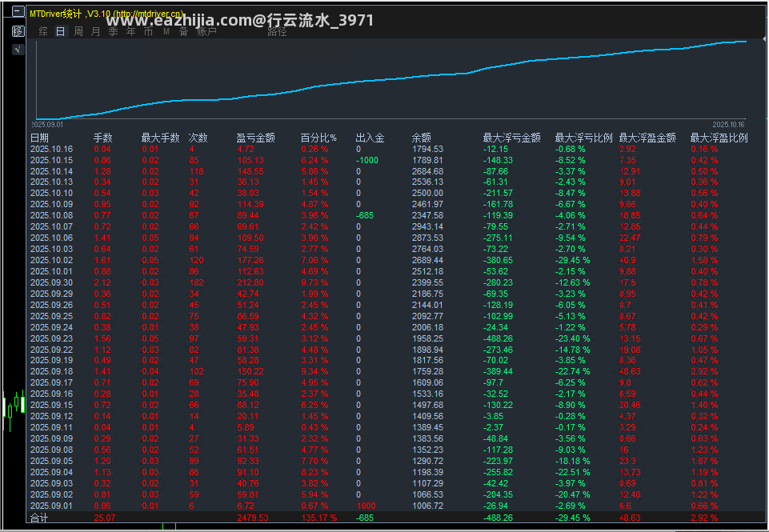Image resolution: width=769 pixels, height=532 pixels.
Task: Click trade count 92 on 2025.10.09
Action: point(194,205)
